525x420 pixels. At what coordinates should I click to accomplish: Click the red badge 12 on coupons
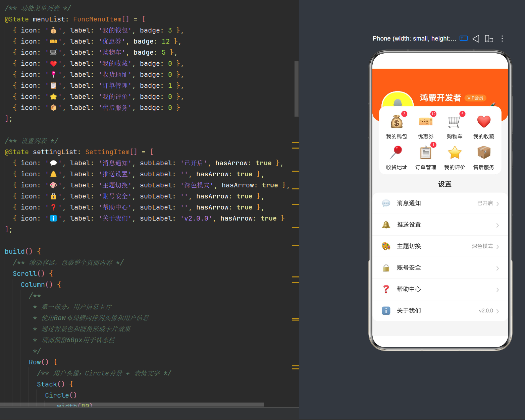coord(433,114)
